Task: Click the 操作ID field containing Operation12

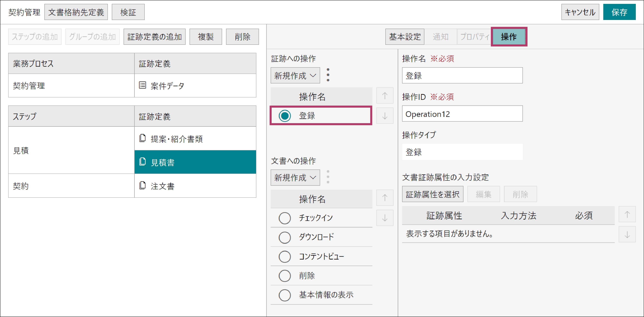Action: [x=462, y=114]
